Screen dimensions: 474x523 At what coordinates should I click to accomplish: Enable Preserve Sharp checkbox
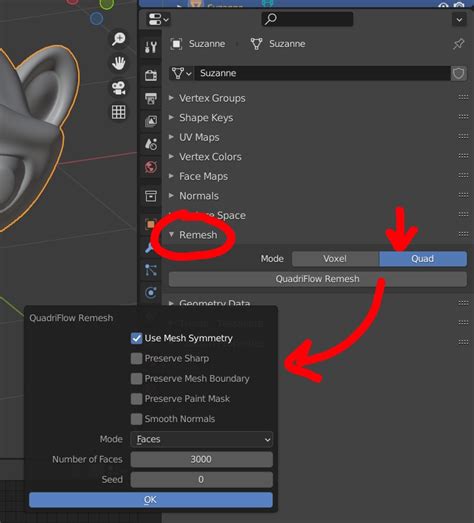click(136, 359)
